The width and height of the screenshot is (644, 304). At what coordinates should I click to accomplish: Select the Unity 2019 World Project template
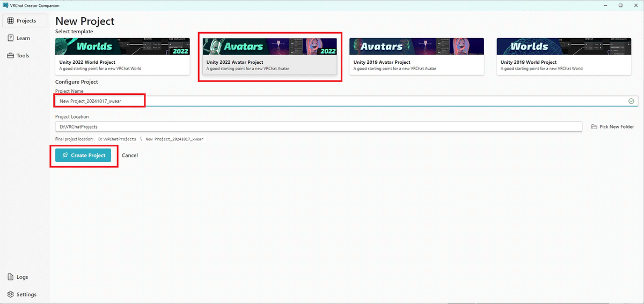pos(564,56)
